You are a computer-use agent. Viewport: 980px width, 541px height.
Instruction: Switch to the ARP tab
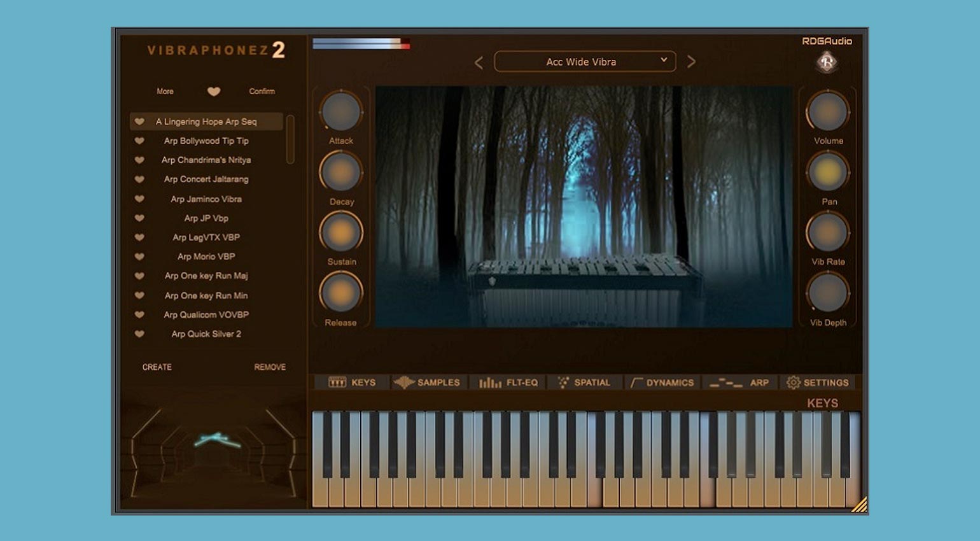[739, 383]
